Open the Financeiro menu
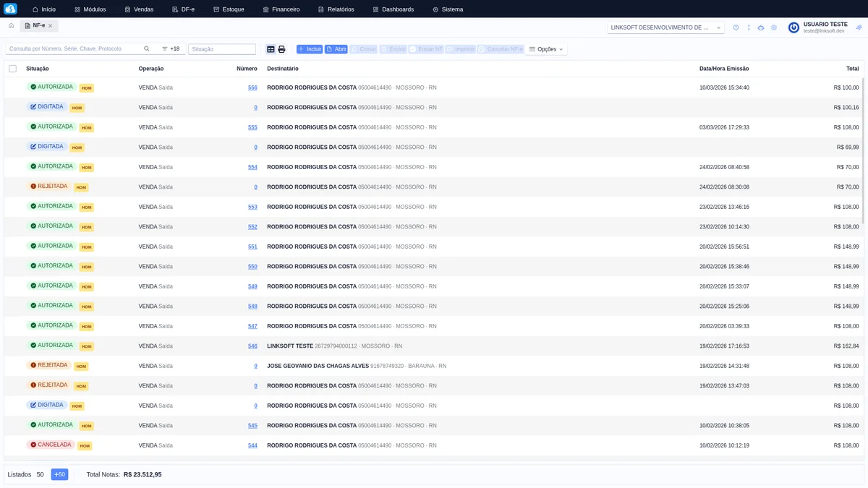868x488 pixels. tap(281, 9)
